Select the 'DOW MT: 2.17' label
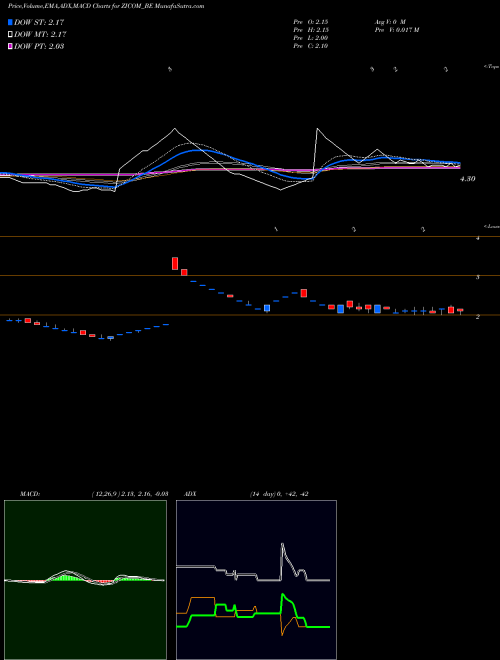The height and width of the screenshot is (660, 500). [40, 35]
